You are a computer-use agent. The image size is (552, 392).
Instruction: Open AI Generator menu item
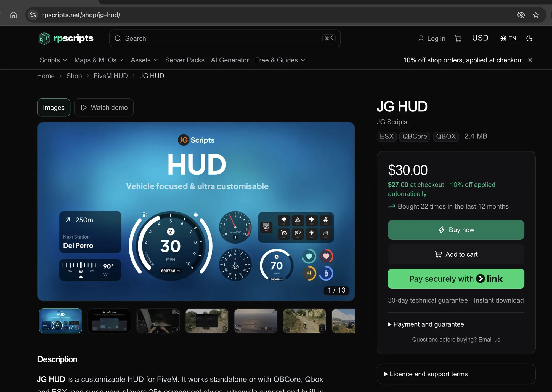[230, 60]
